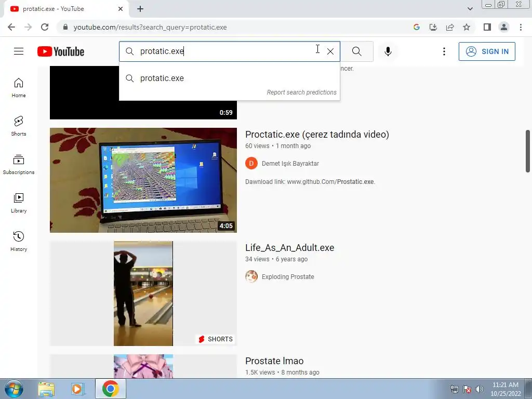Open Library in the sidebar

click(x=19, y=203)
